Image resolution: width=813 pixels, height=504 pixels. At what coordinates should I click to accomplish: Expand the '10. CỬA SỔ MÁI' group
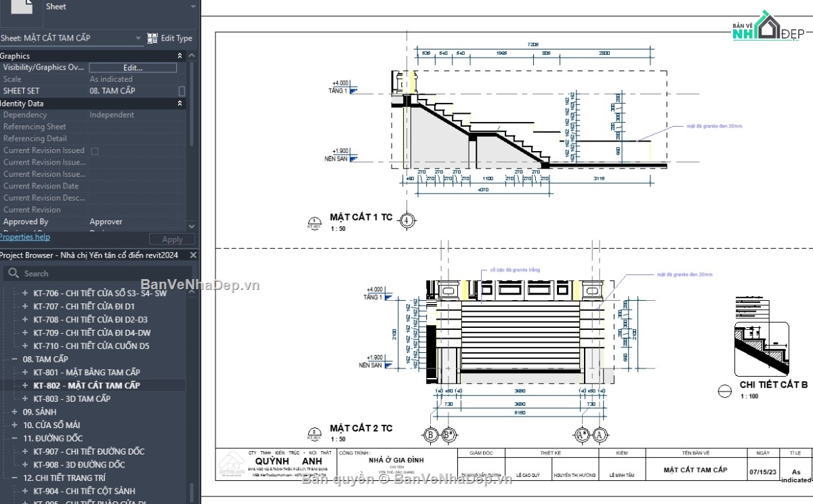point(15,425)
